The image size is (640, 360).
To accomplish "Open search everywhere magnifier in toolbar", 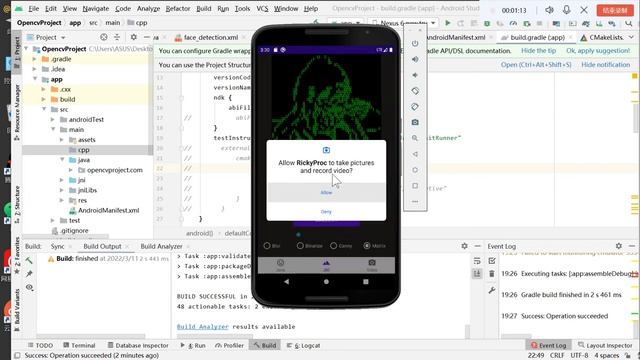I will point(629,23).
